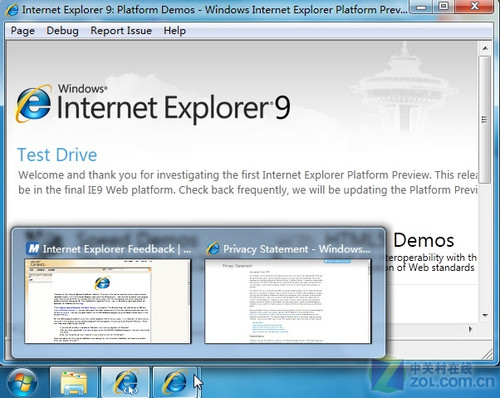This screenshot has height=398, width=500.
Task: Click the Demos heading text
Action: [x=424, y=240]
